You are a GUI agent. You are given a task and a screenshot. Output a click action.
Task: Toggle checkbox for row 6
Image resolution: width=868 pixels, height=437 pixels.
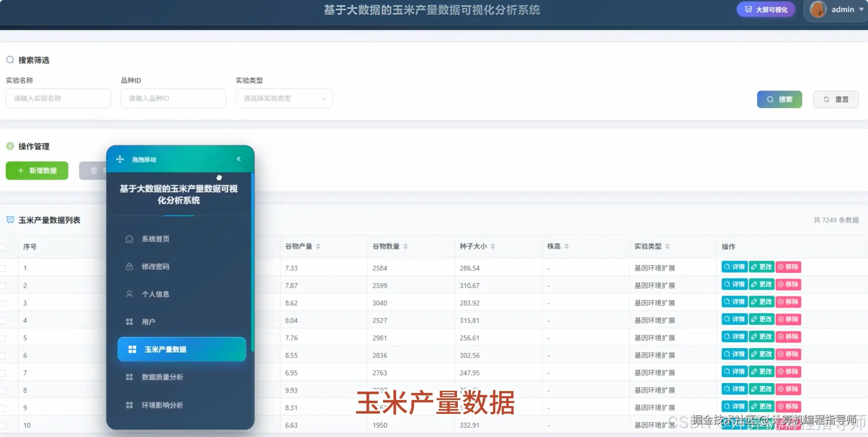(3, 355)
